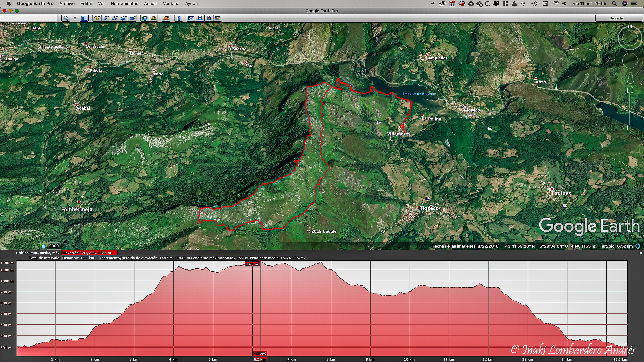Image resolution: width=644 pixels, height=362 pixels.
Task: Click the Ladines place label
Action: tap(561, 193)
